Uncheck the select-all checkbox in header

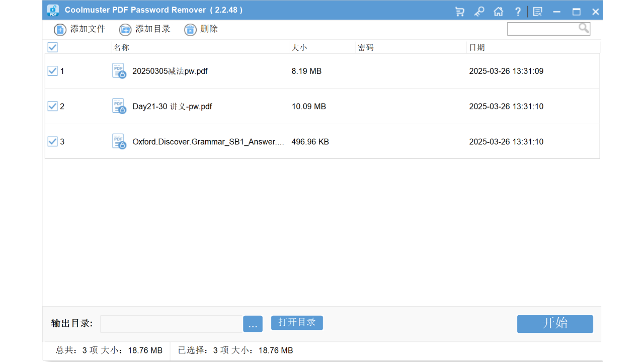[x=53, y=47]
